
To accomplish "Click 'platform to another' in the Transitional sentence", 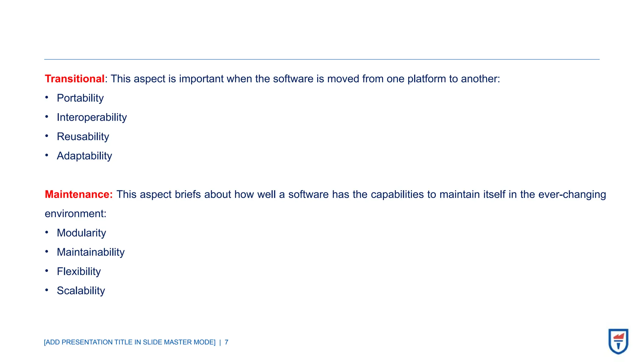I will coord(452,79).
